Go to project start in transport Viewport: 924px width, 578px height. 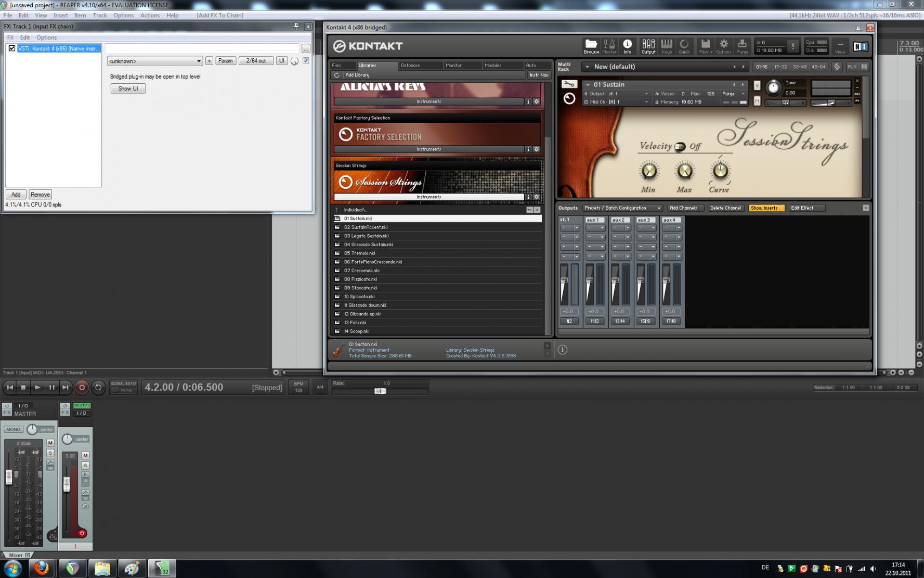pyautogui.click(x=9, y=387)
